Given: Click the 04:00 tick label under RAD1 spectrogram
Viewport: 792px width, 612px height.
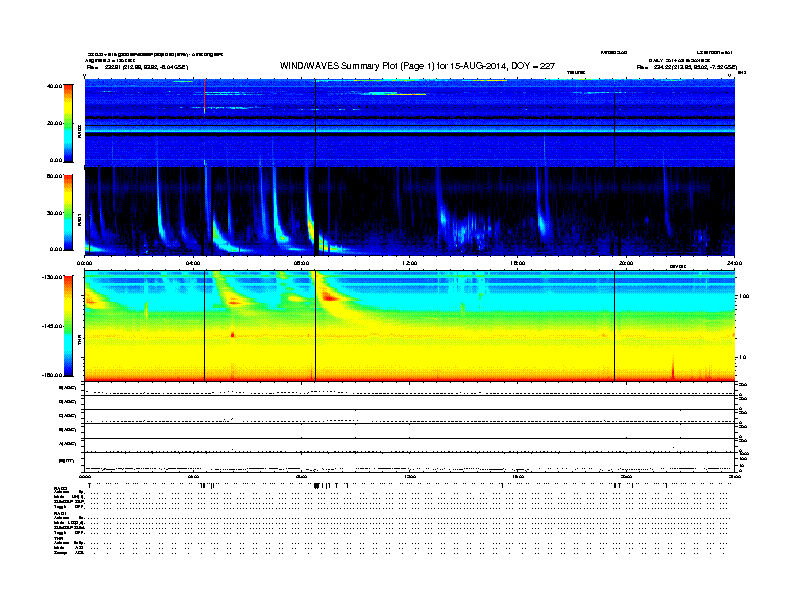Looking at the screenshot, I should (x=193, y=263).
